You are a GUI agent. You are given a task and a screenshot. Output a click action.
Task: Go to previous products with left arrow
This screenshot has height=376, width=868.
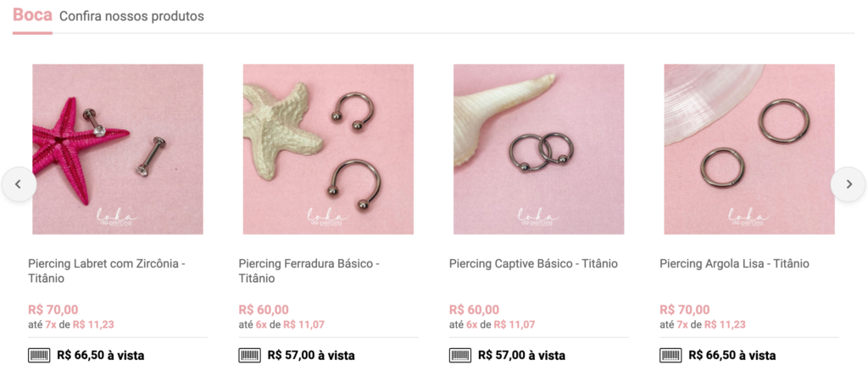pyautogui.click(x=19, y=184)
